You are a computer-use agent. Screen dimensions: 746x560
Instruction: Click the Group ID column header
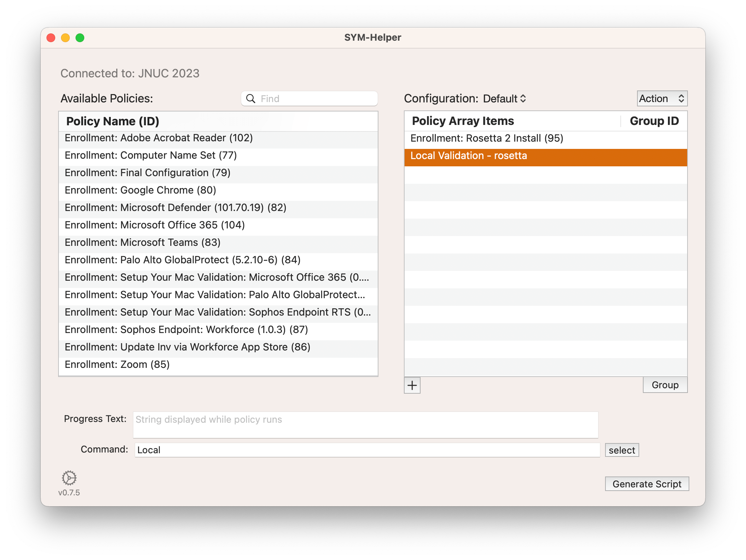[x=654, y=121]
